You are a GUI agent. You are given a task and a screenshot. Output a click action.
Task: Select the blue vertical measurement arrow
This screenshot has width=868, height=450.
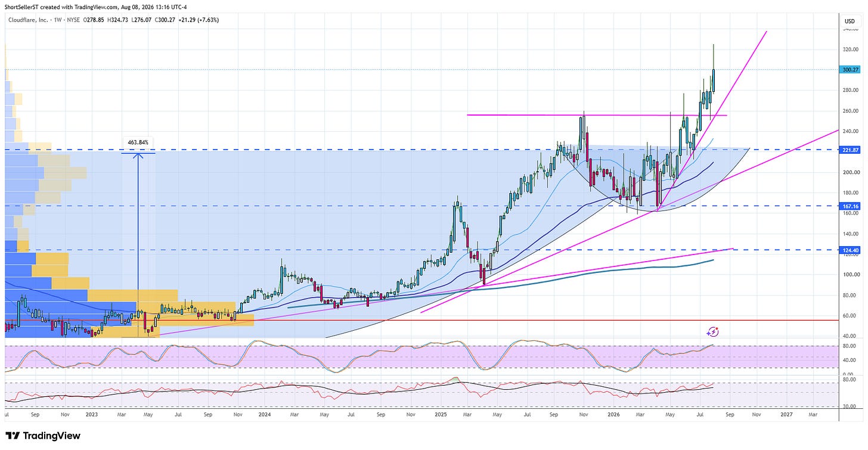tap(138, 244)
